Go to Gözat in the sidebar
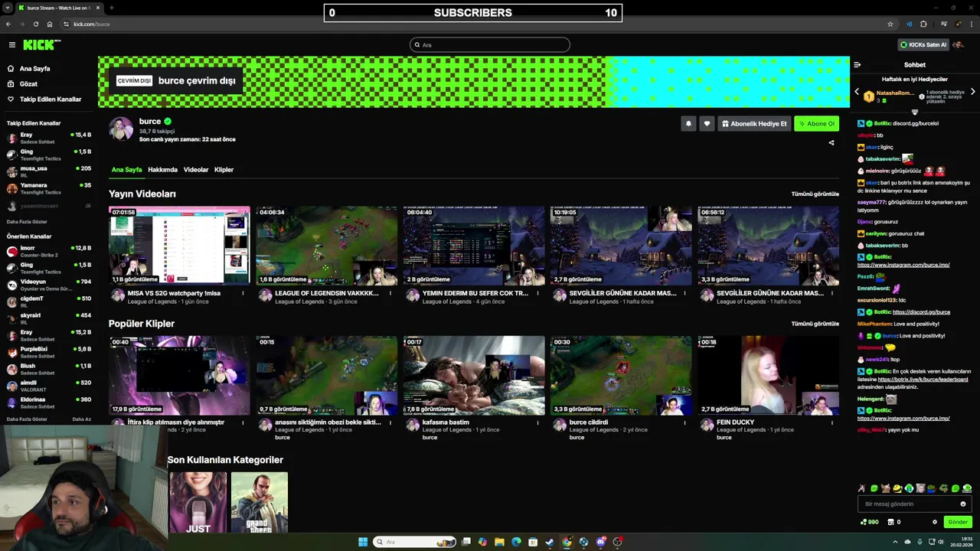This screenshot has height=551, width=980. point(28,83)
